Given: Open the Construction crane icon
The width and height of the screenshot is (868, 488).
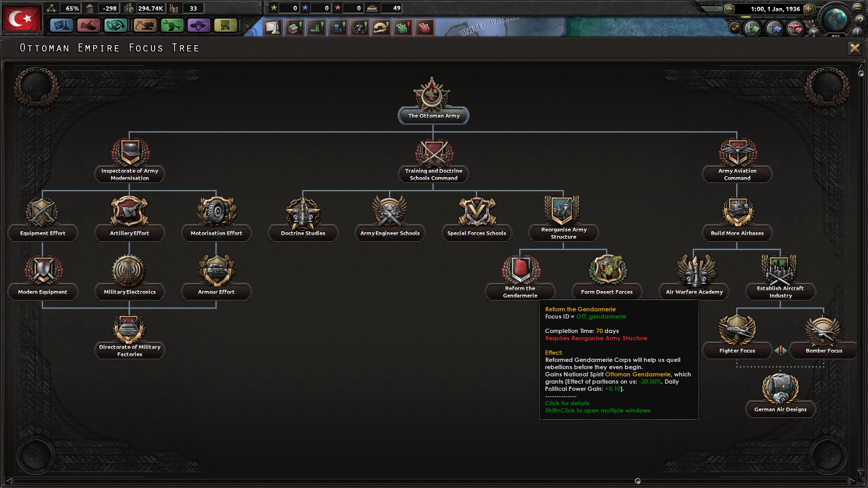Looking at the screenshot, I should tap(145, 26).
